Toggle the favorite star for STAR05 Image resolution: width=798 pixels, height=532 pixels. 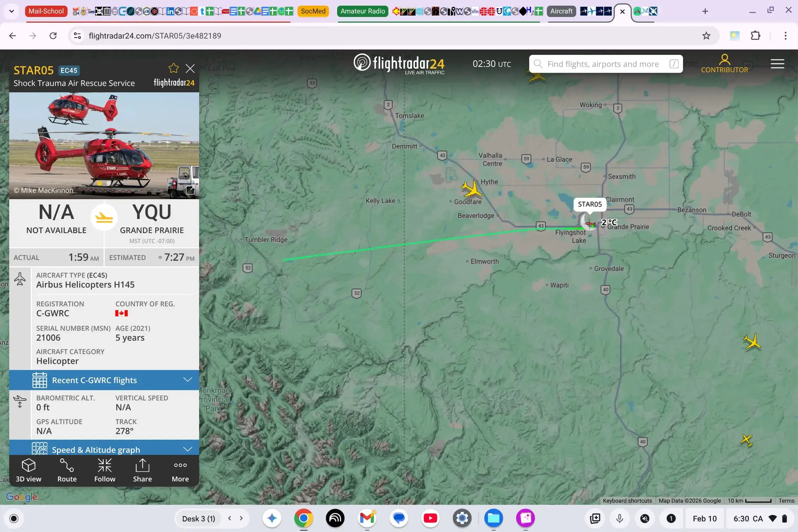tap(173, 68)
